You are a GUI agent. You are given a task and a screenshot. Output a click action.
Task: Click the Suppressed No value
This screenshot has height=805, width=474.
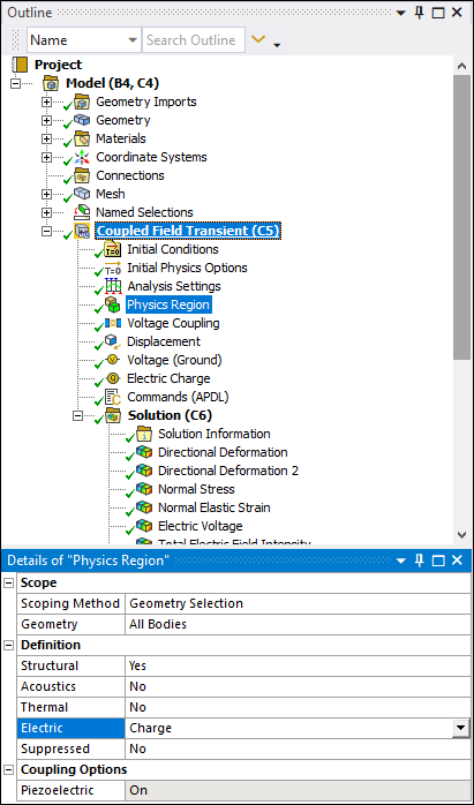pyautogui.click(x=297, y=749)
